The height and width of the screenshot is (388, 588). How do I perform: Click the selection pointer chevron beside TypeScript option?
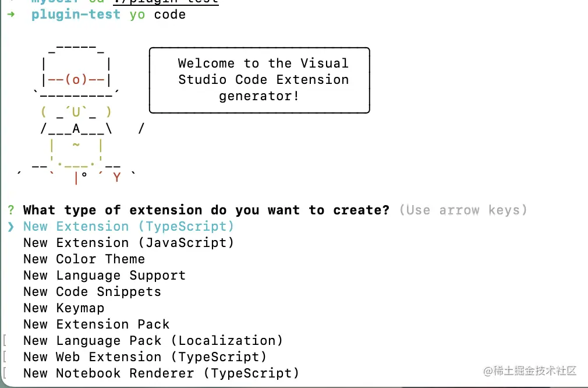(x=11, y=227)
